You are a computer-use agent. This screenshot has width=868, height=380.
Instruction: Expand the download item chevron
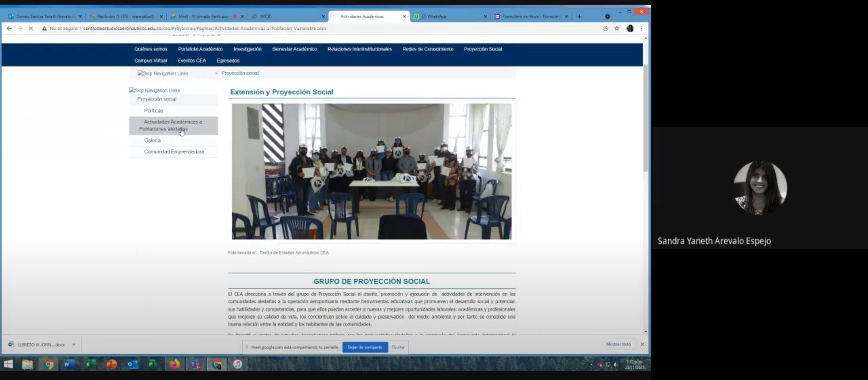74,345
